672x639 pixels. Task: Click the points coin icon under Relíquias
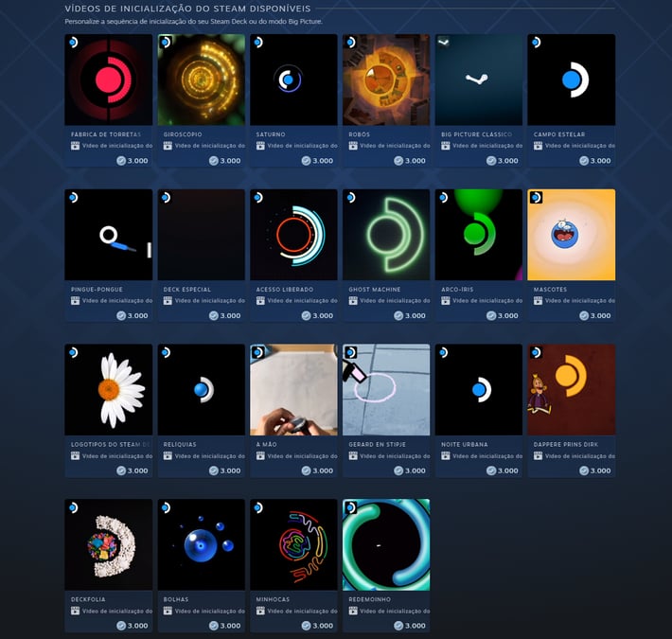click(213, 470)
